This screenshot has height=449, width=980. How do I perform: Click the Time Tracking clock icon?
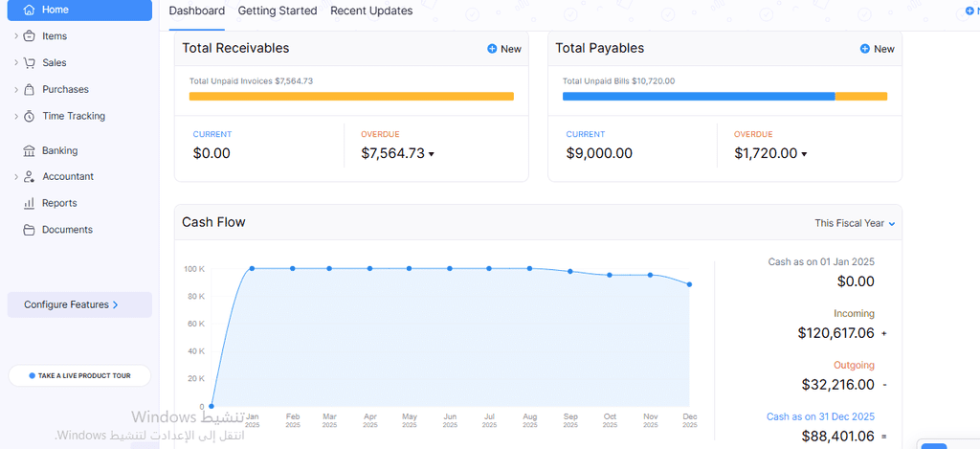point(29,117)
